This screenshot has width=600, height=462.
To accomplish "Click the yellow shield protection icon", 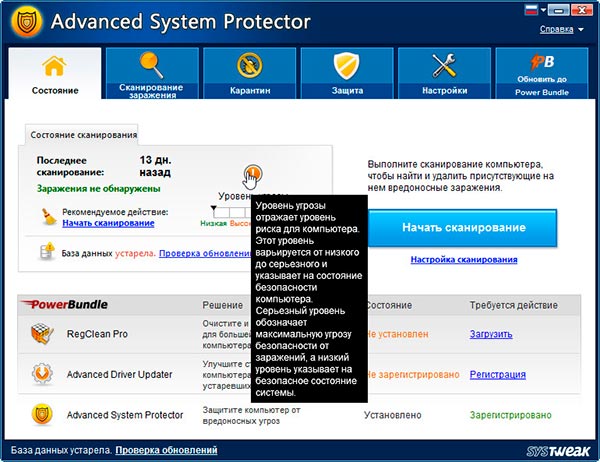I will pos(346,66).
